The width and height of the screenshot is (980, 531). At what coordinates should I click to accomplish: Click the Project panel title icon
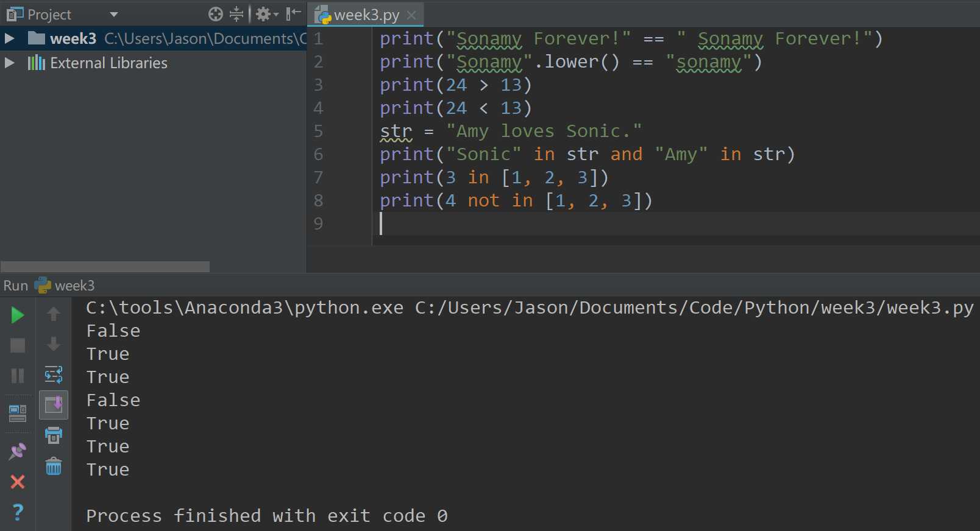[15, 14]
